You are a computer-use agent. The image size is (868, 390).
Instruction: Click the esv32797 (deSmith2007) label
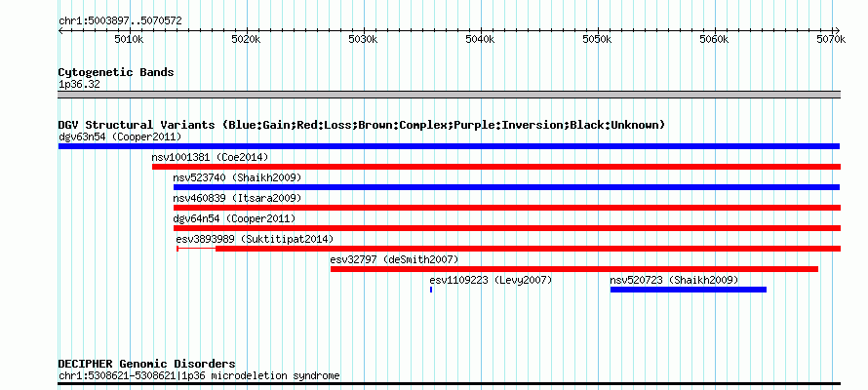tap(394, 259)
